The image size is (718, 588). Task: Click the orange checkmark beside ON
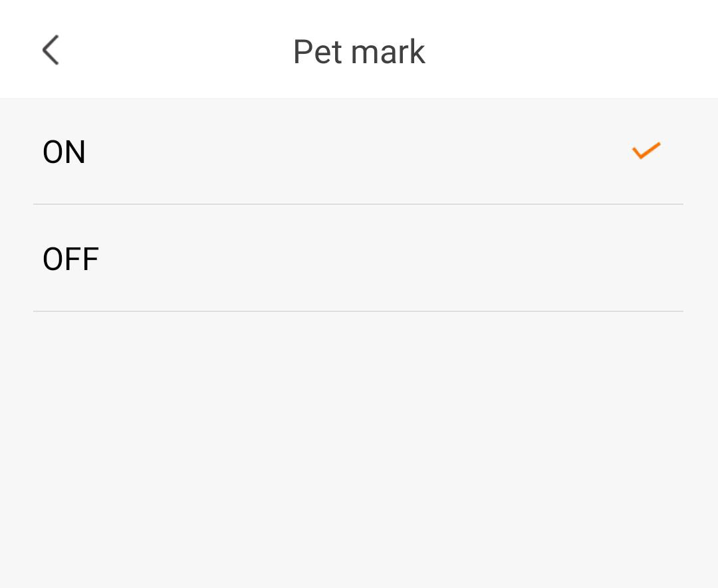[646, 151]
